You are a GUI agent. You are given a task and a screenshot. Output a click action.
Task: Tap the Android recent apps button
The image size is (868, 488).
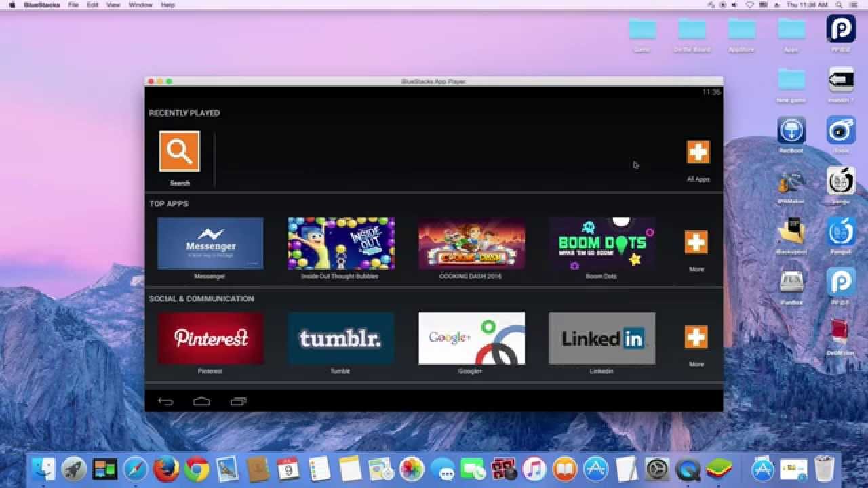pos(238,401)
